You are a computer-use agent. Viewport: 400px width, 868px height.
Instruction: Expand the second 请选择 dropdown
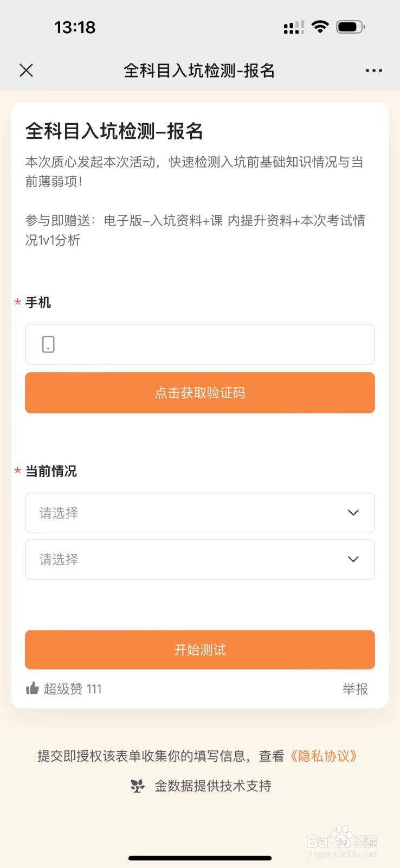tap(199, 559)
